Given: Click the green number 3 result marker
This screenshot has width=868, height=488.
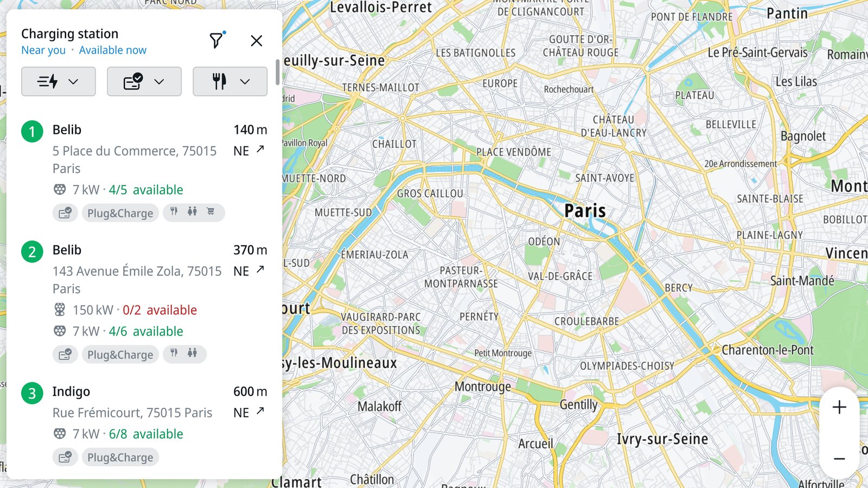Looking at the screenshot, I should [32, 393].
